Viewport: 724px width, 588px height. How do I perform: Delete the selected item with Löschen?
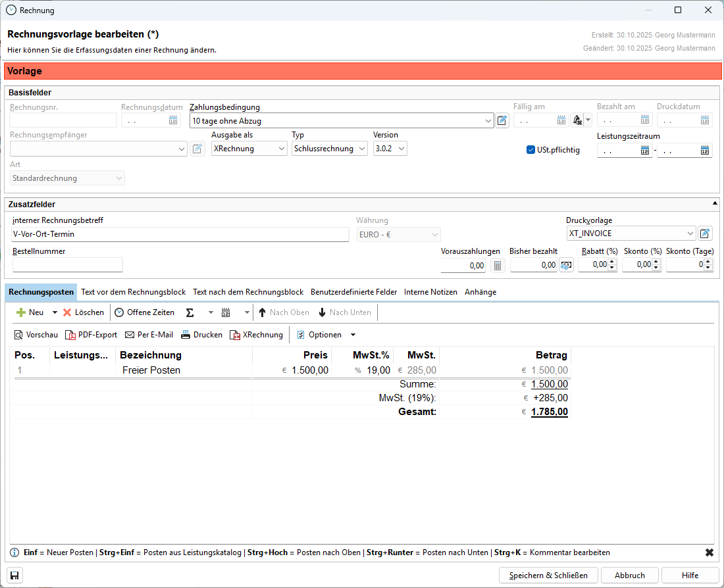83,312
